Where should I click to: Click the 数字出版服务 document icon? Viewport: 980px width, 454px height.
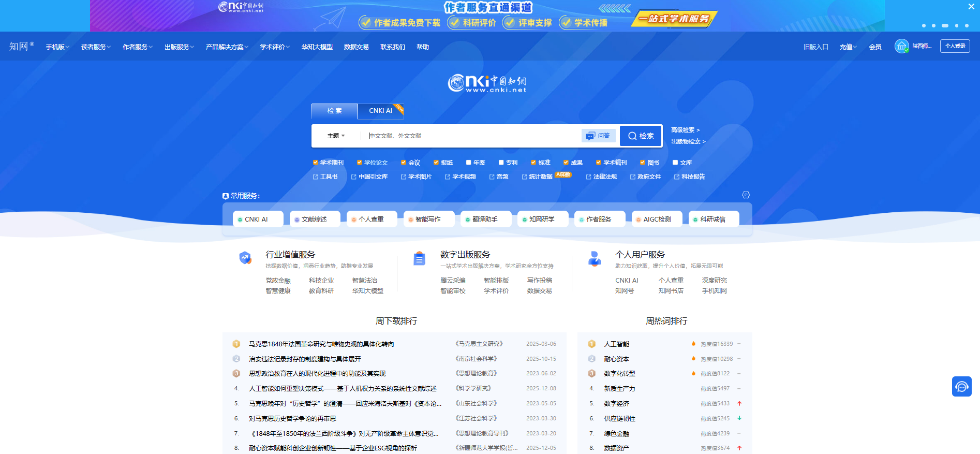pyautogui.click(x=420, y=258)
